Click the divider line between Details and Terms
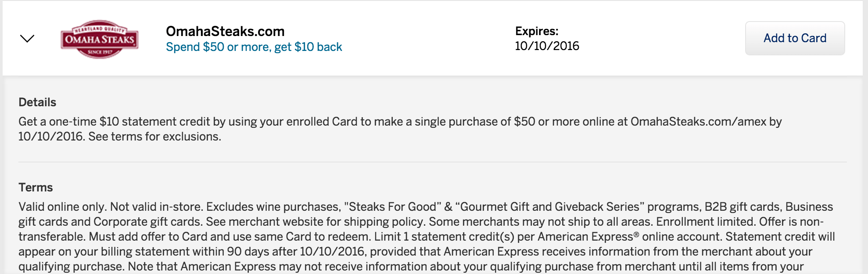868x274 pixels. pyautogui.click(x=432, y=162)
